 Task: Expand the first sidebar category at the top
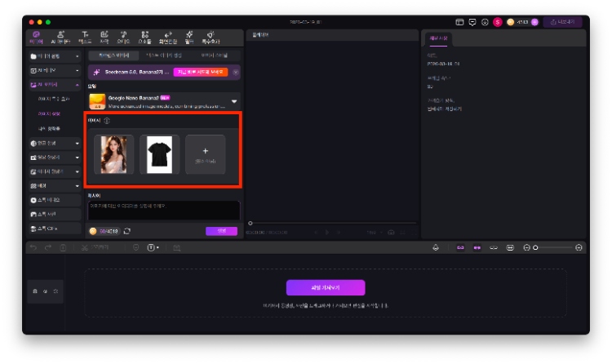pyautogui.click(x=78, y=56)
